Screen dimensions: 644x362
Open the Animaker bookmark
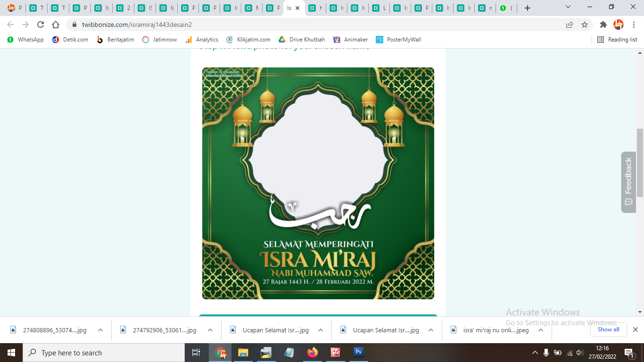click(350, 40)
